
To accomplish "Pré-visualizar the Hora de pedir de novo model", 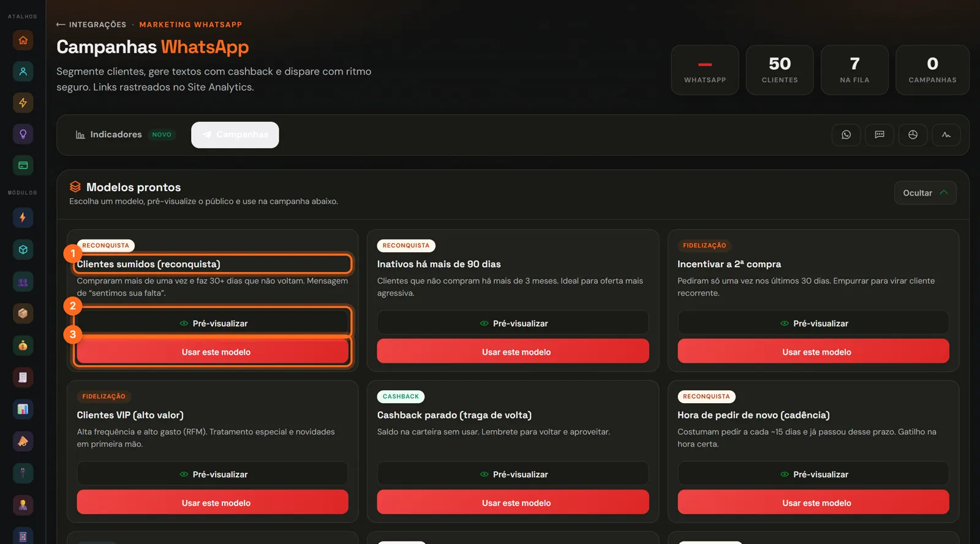I will tap(813, 474).
